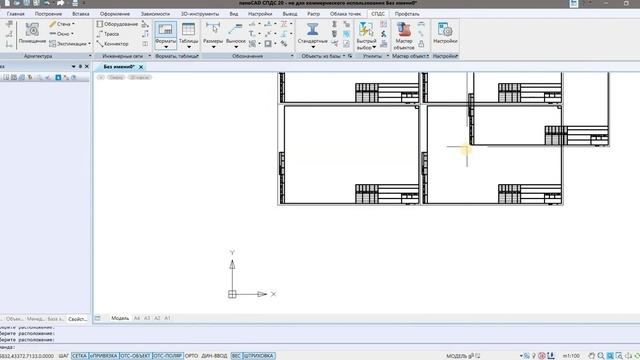
Task: Close the left side panel
Action: pos(87,66)
